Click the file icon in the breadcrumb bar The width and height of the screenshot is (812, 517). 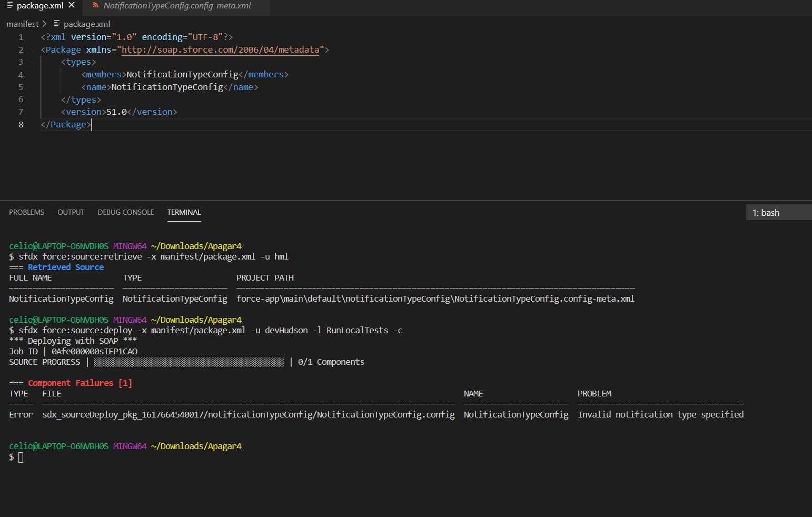57,24
